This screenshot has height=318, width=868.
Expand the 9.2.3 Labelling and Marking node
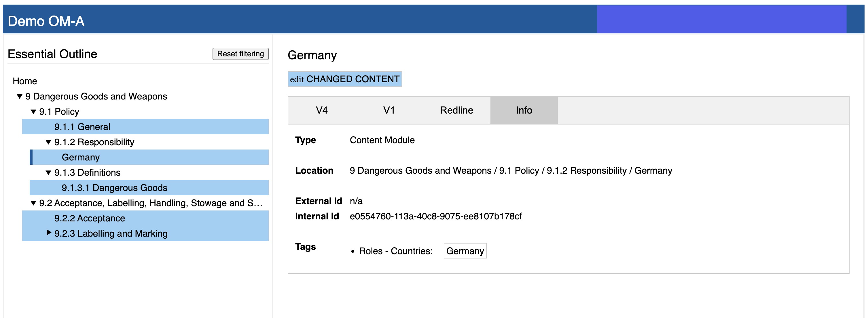coord(49,233)
